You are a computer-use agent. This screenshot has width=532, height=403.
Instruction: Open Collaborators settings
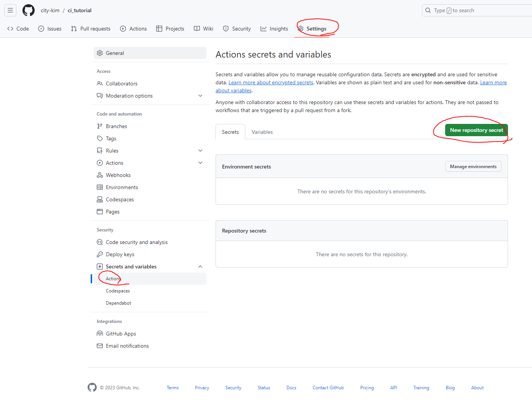pos(150,83)
